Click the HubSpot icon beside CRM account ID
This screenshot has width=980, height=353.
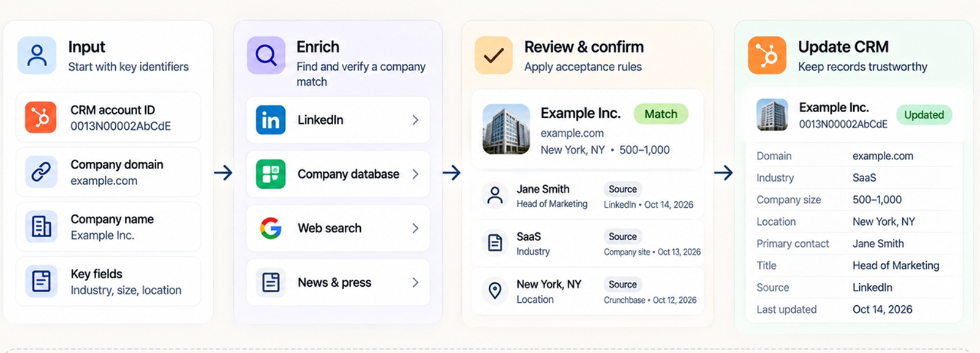41,118
